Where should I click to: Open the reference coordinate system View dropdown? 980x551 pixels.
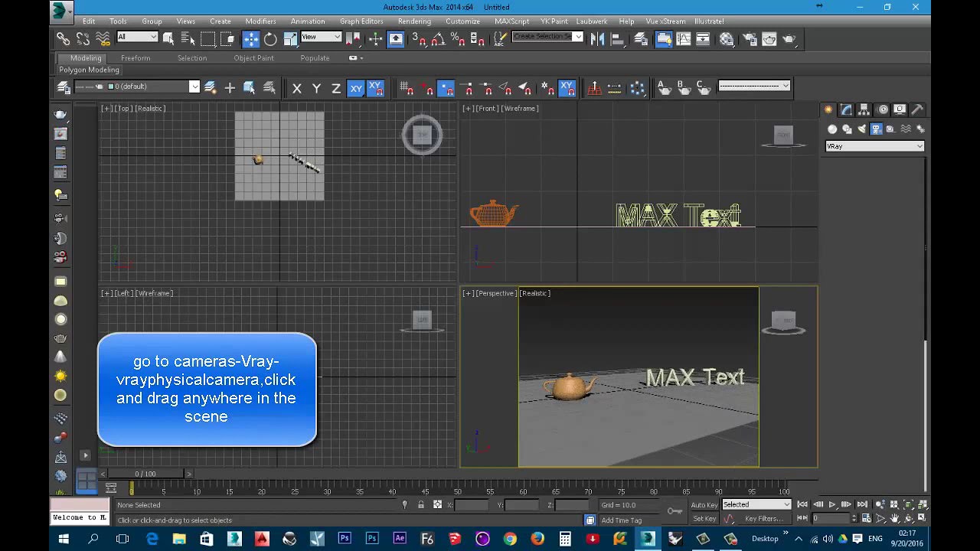[x=321, y=37]
